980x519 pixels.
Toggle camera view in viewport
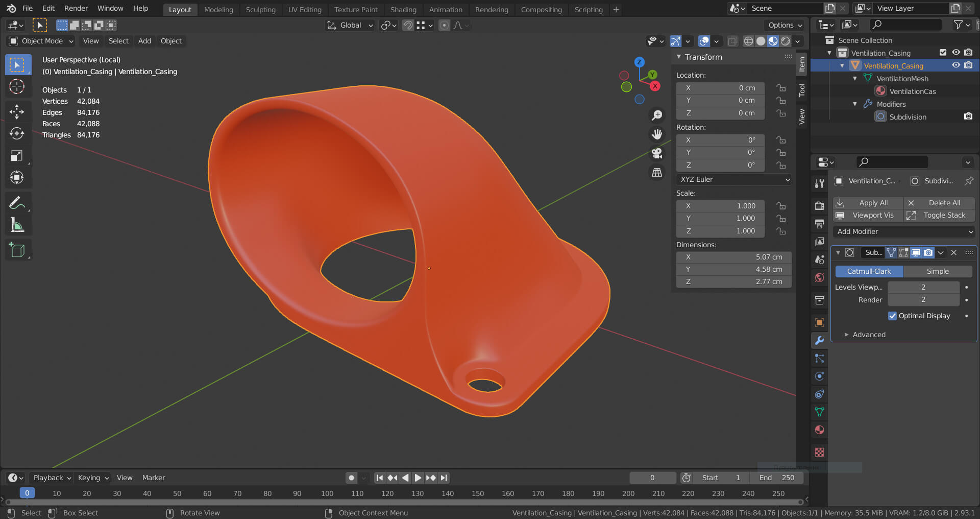click(x=657, y=153)
